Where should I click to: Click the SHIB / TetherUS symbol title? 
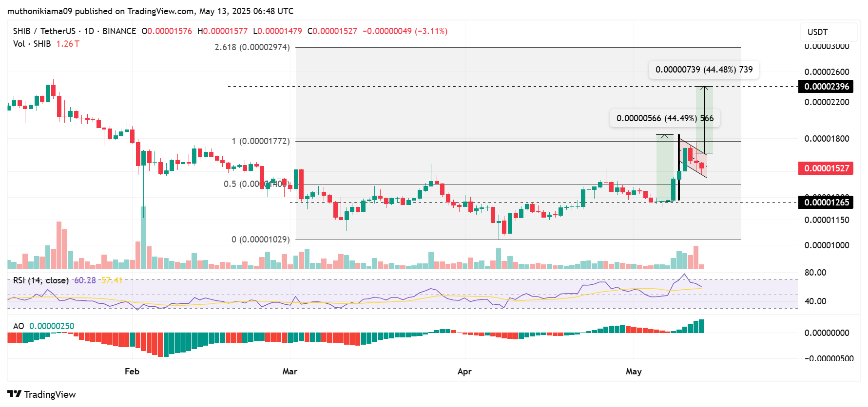[x=44, y=31]
